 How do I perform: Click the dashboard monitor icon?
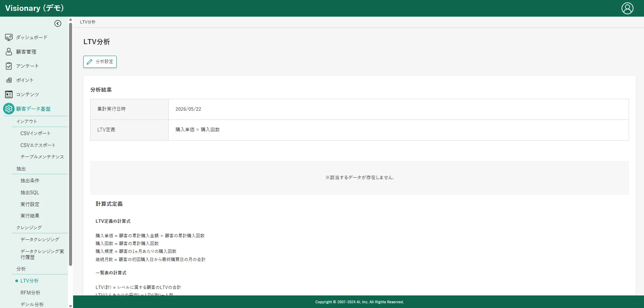(9, 37)
